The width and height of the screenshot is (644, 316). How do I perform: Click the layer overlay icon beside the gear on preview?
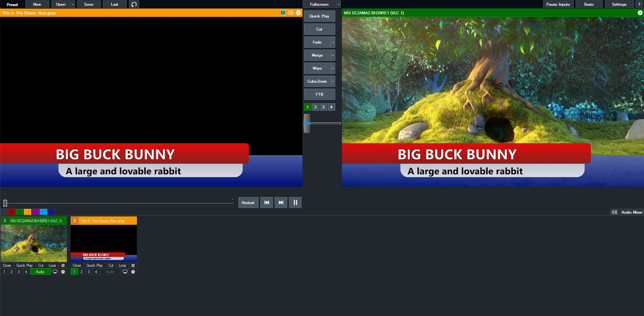290,13
